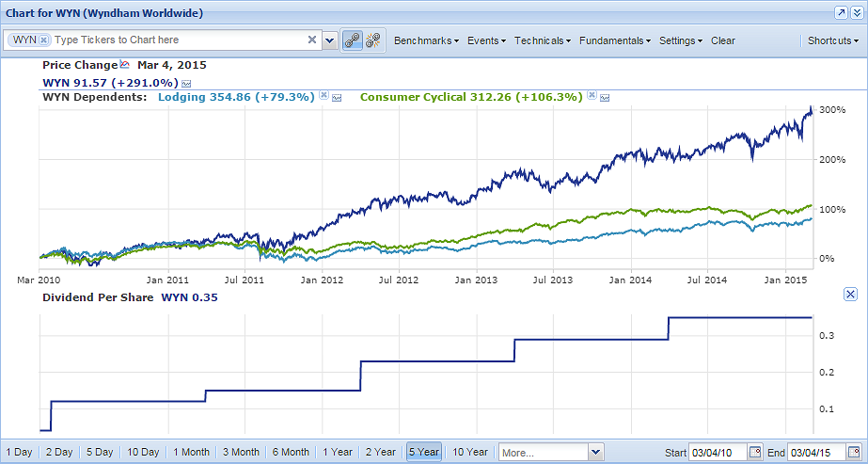Click the chart icon beside Consumer Cyclical
Viewport: 868px width, 464px height.
coord(605,98)
